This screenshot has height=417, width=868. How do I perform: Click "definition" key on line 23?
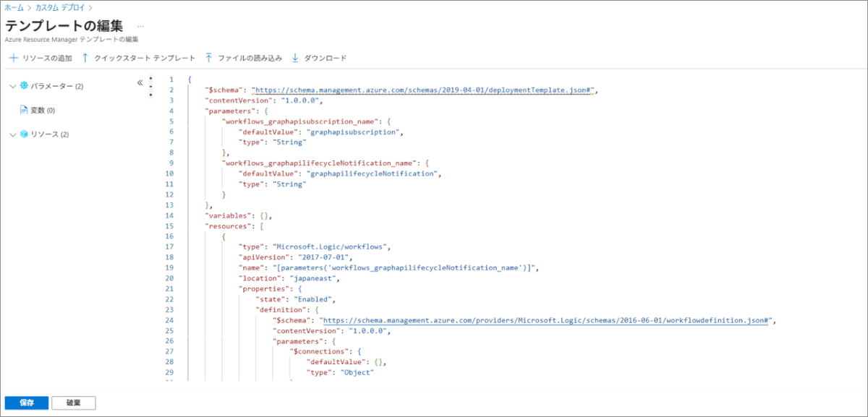(281, 310)
